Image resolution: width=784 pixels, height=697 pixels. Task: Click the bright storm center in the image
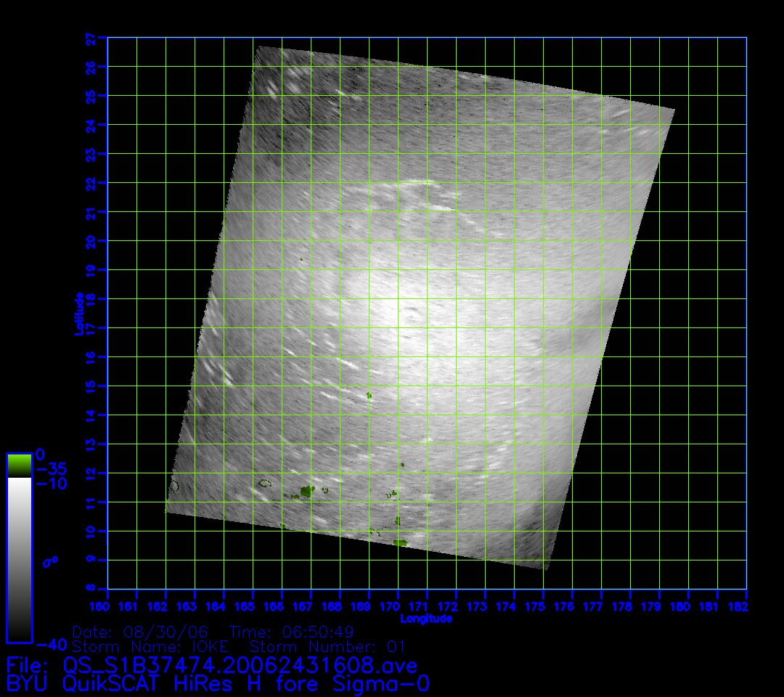tap(392, 305)
